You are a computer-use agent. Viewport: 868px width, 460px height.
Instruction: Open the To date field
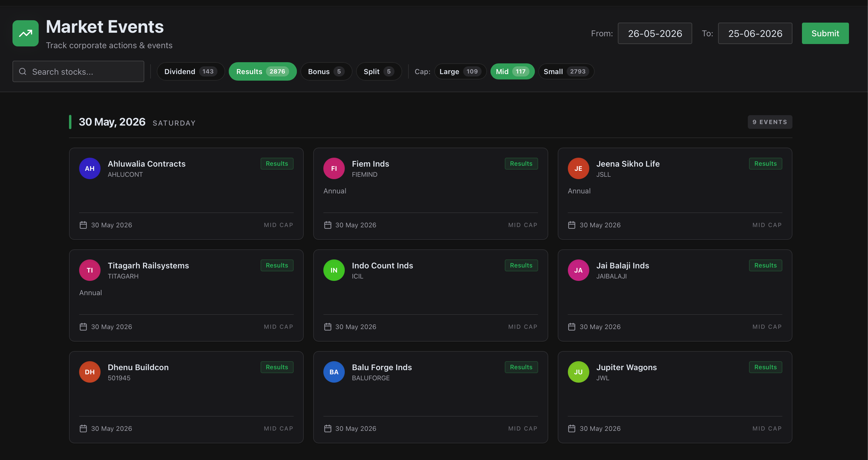[x=755, y=33]
